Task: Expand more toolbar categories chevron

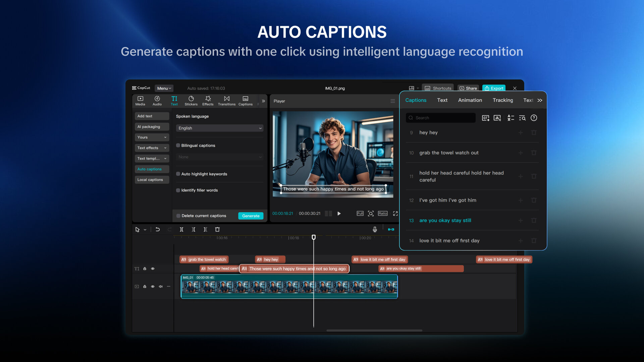Action: [264, 101]
